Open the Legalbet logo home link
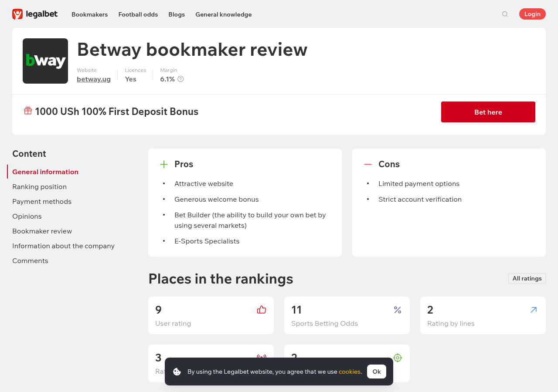The image size is (558, 392). pos(35,14)
